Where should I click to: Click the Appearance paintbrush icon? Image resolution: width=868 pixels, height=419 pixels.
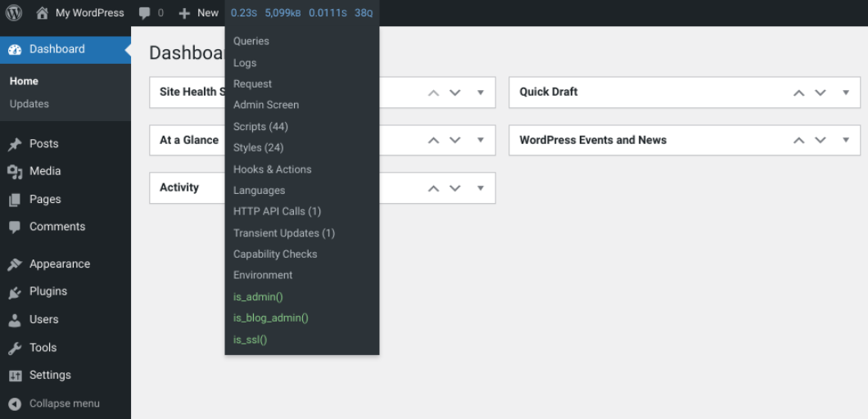point(15,264)
